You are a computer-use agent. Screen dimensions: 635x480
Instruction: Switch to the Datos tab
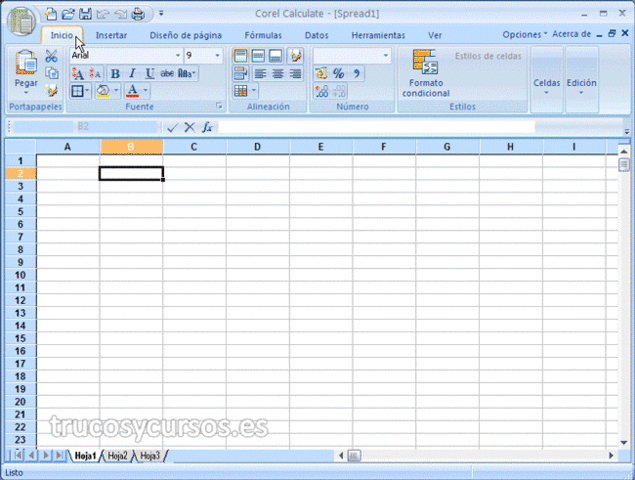317,36
